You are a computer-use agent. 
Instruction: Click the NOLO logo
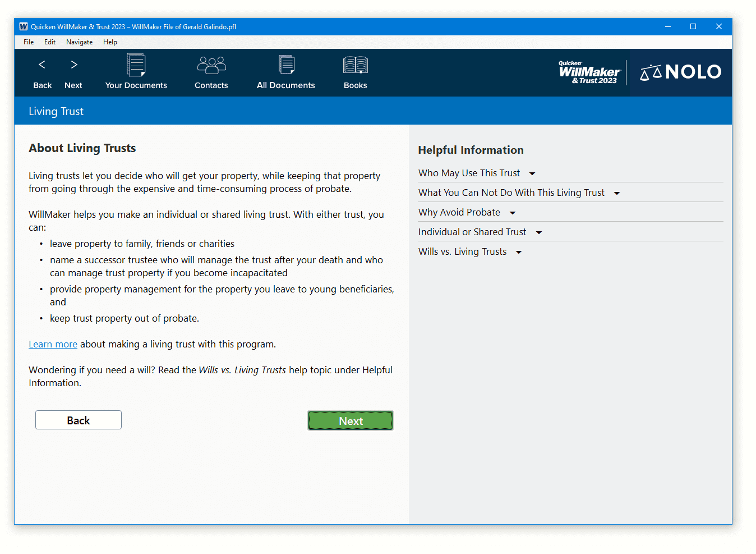tap(680, 72)
